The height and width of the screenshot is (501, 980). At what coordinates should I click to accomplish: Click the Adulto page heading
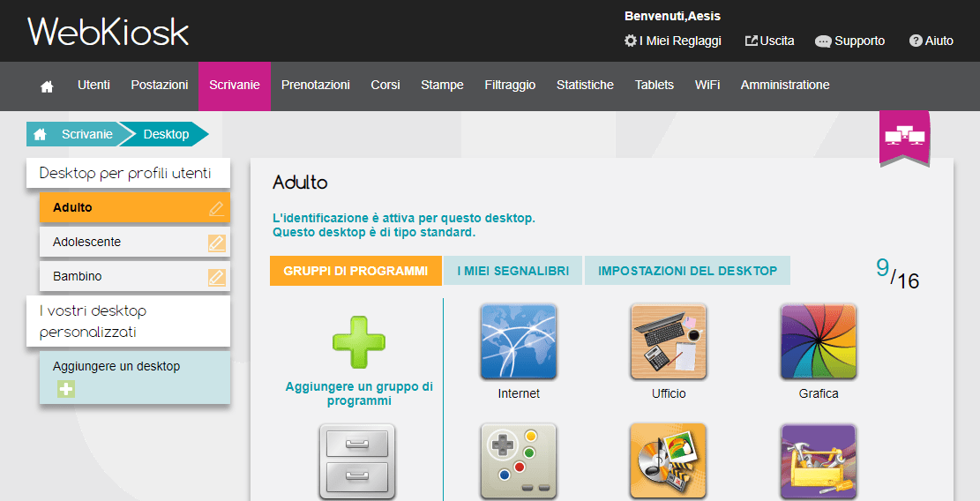[x=300, y=183]
